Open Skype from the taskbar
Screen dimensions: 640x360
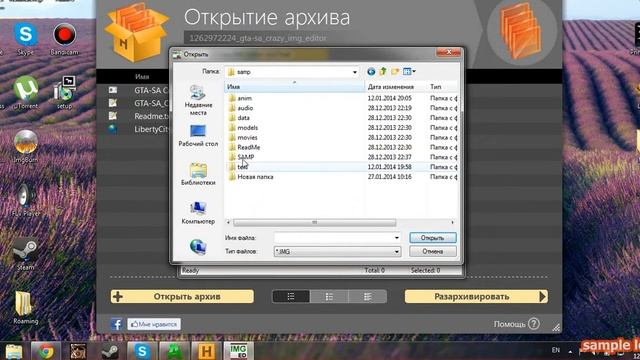tap(142, 351)
